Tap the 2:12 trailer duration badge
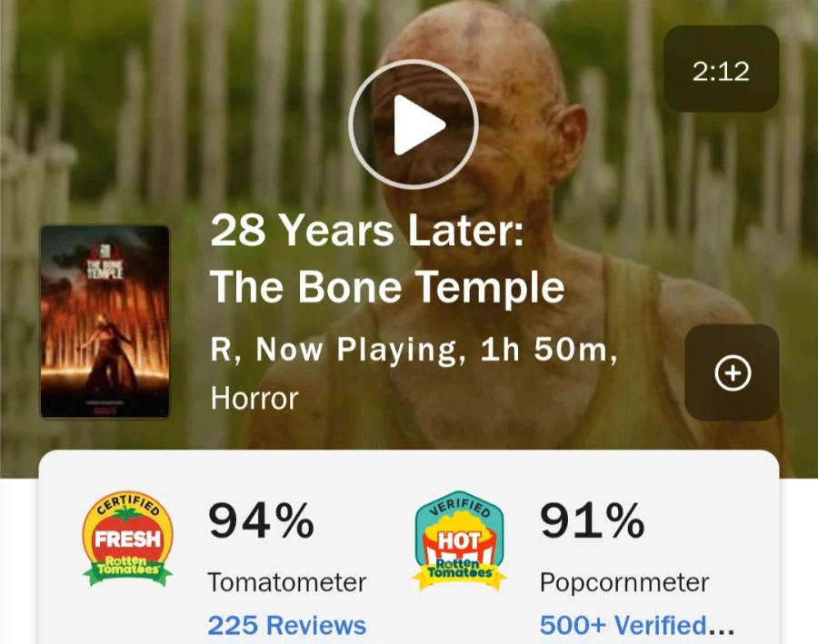The width and height of the screenshot is (818, 644). click(721, 69)
